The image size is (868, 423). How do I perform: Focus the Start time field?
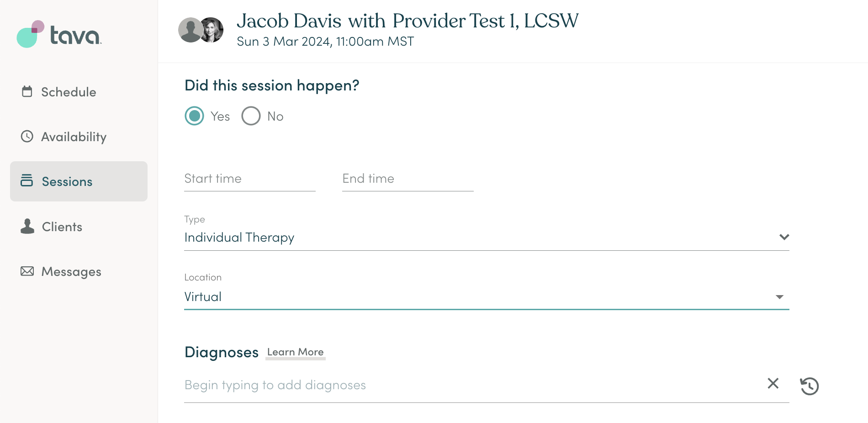pyautogui.click(x=250, y=179)
